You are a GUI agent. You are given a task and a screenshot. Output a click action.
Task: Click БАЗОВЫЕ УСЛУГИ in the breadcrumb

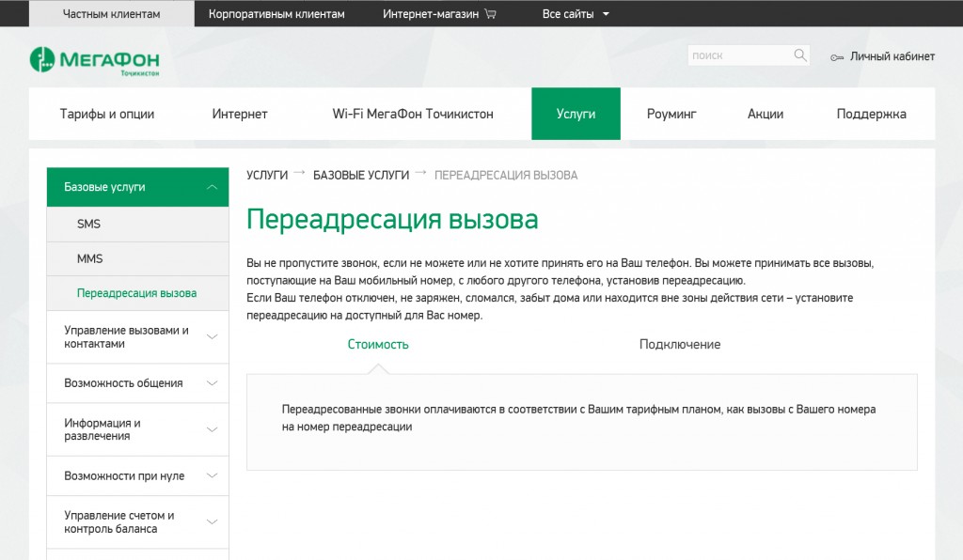point(360,176)
